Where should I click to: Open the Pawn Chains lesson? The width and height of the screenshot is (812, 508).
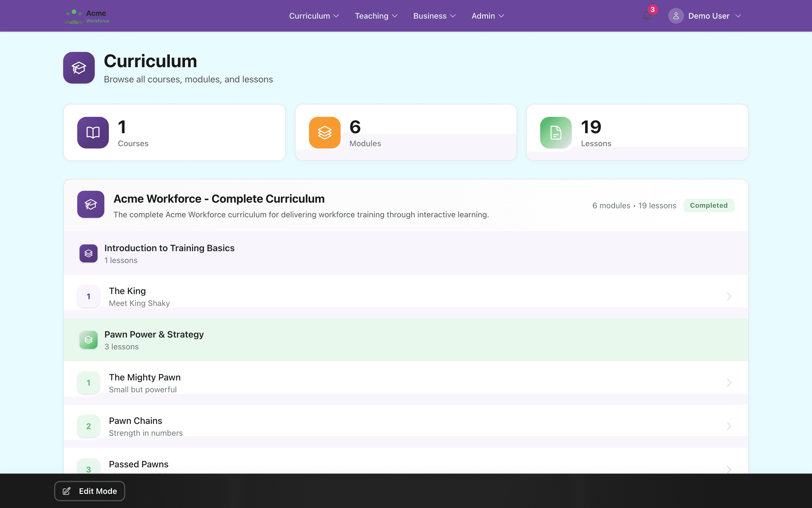tap(406, 426)
